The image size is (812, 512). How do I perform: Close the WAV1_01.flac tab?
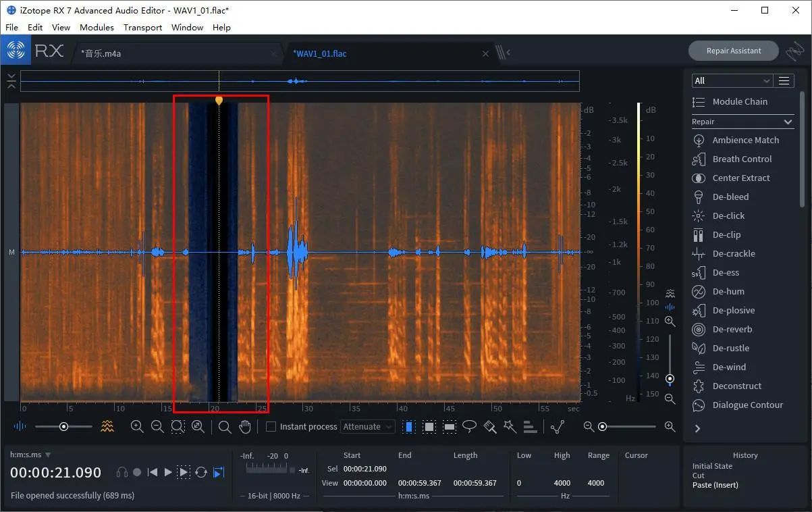coord(485,53)
